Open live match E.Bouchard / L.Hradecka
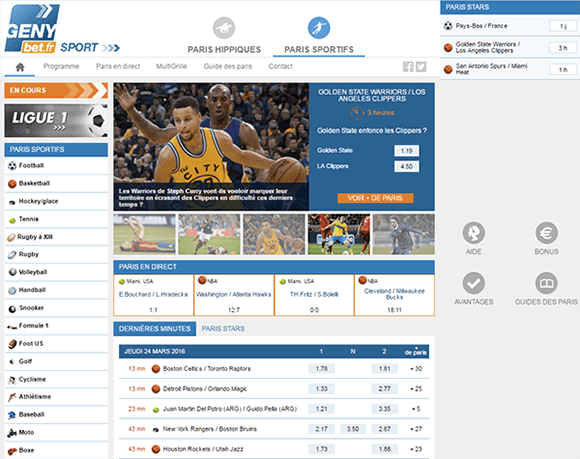Viewport: 580px width, 459px height. pyautogui.click(x=154, y=295)
